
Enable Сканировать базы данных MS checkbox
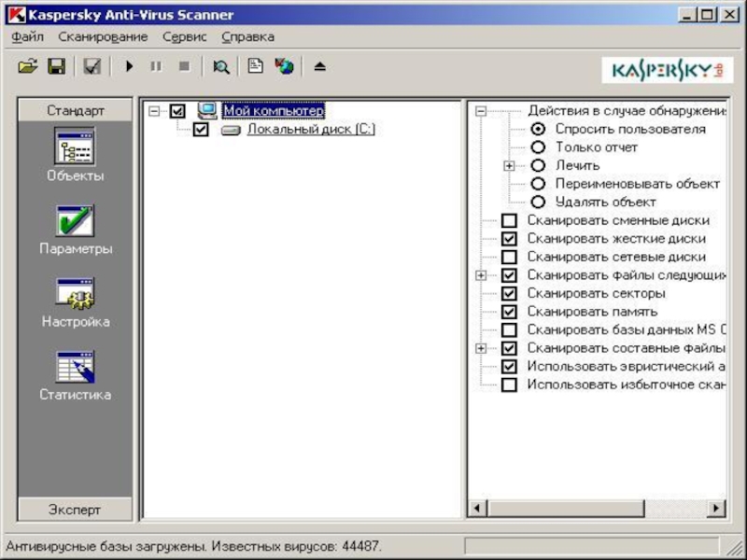point(509,330)
